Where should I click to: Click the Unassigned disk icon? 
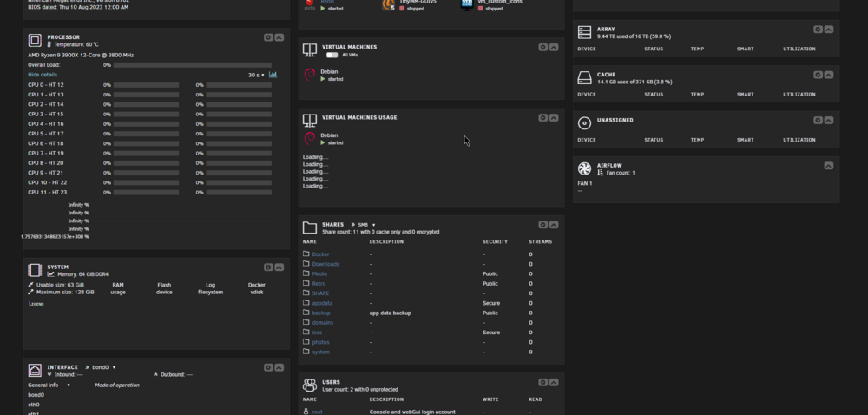click(x=584, y=122)
